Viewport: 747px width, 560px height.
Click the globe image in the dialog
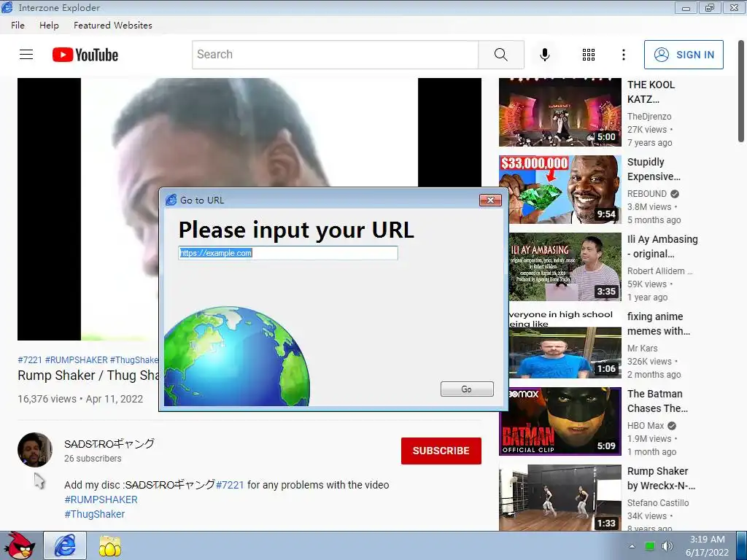tap(237, 356)
